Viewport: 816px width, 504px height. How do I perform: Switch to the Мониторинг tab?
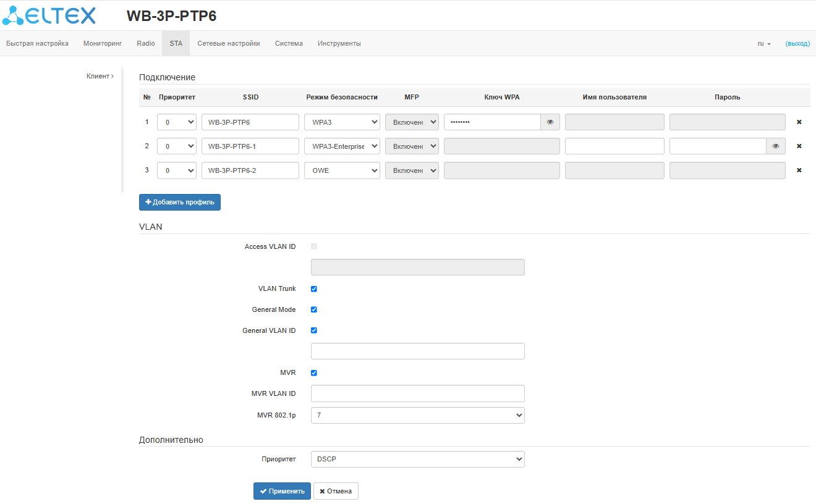click(103, 44)
